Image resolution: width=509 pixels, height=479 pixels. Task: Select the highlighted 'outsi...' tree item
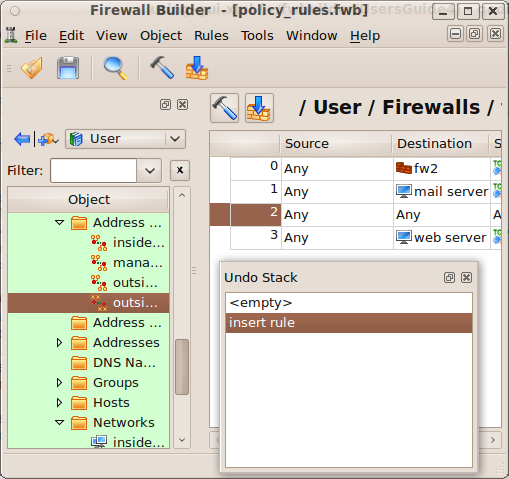coord(88,303)
